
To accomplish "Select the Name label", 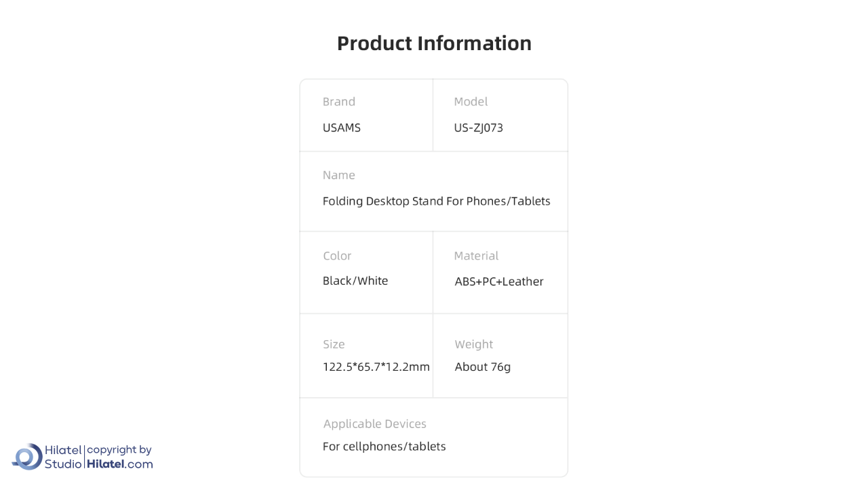I will click(x=339, y=175).
